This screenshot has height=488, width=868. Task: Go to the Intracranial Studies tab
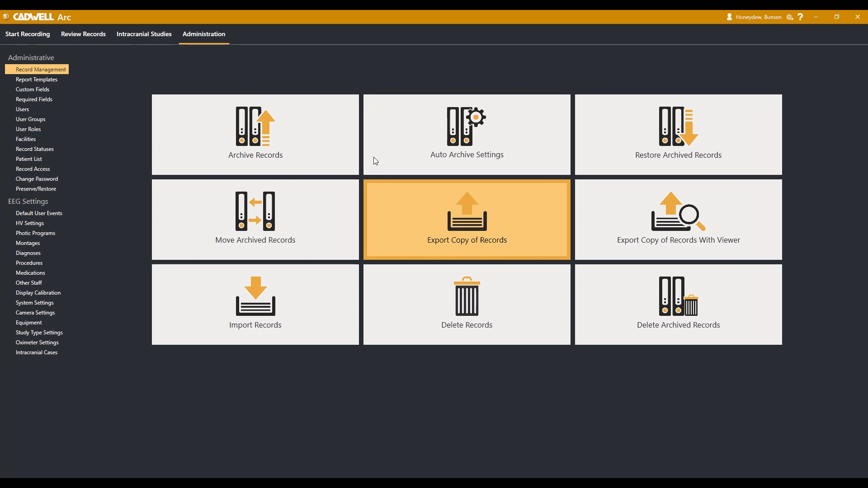coord(144,34)
